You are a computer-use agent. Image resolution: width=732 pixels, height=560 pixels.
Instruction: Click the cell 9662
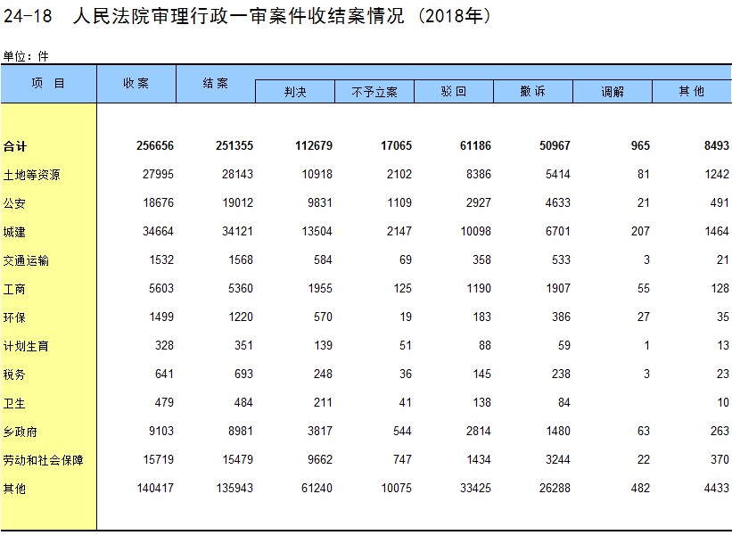coord(320,459)
